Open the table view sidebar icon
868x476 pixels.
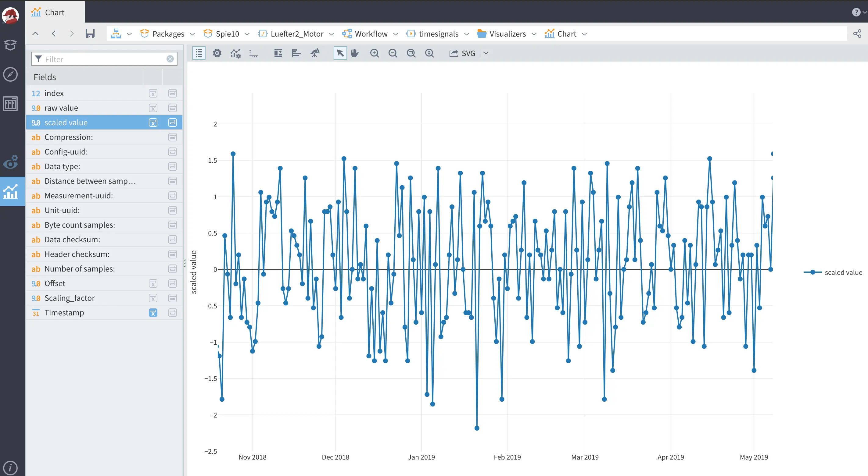click(x=10, y=104)
